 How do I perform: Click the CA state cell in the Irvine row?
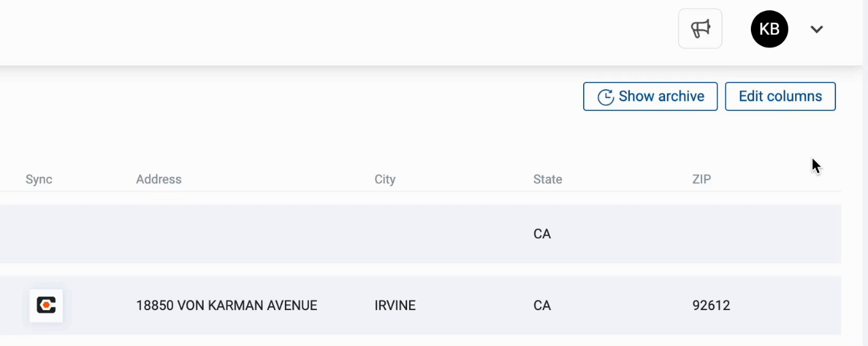[542, 306]
